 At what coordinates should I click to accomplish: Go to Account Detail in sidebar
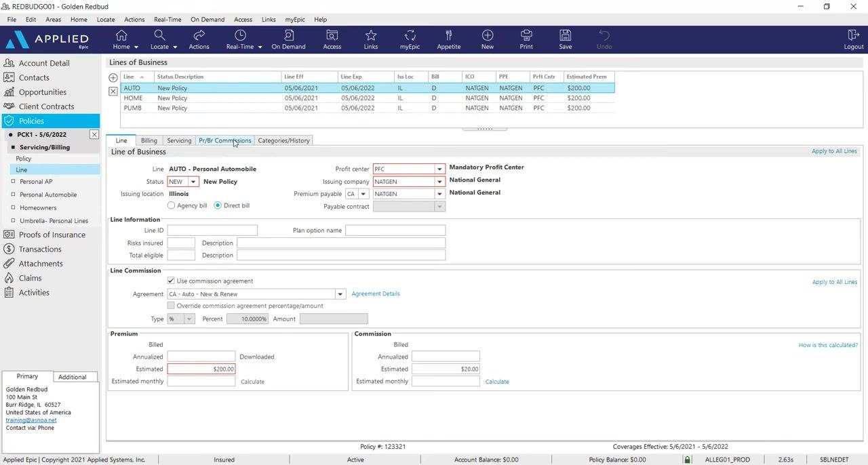click(43, 63)
